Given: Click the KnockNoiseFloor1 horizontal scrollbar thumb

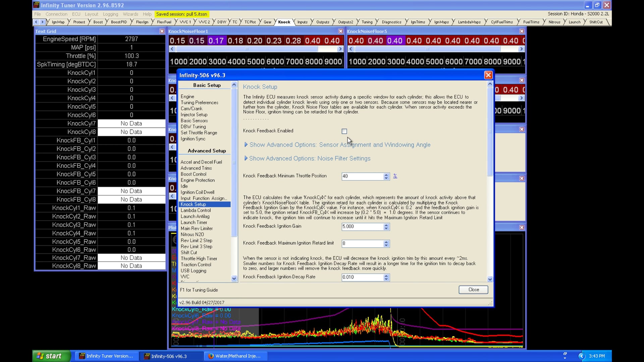Looking at the screenshot, I should (247, 49).
